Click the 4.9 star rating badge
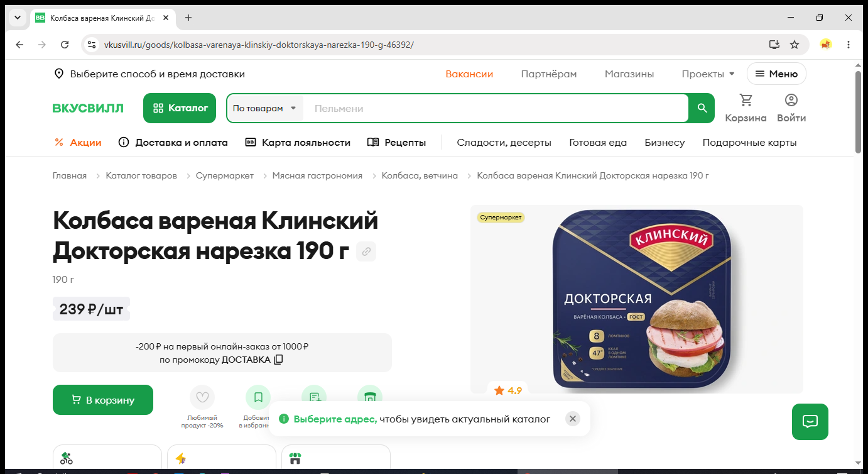The width and height of the screenshot is (868, 474). [x=508, y=390]
